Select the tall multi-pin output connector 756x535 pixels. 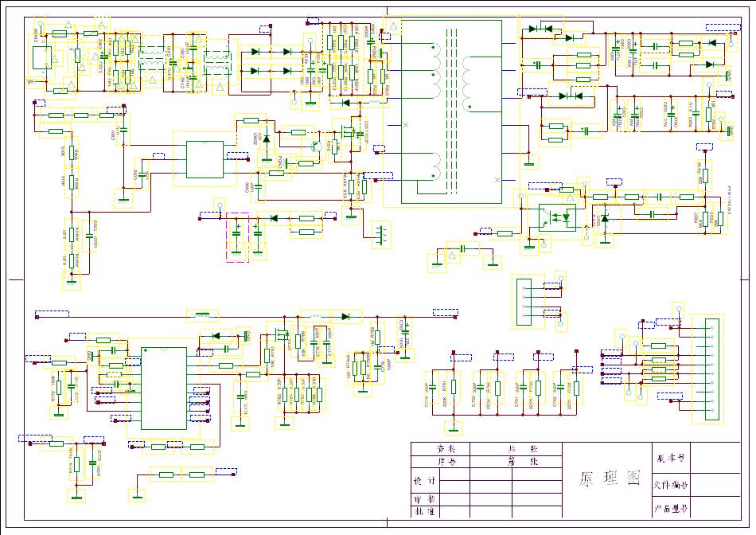coord(711,369)
